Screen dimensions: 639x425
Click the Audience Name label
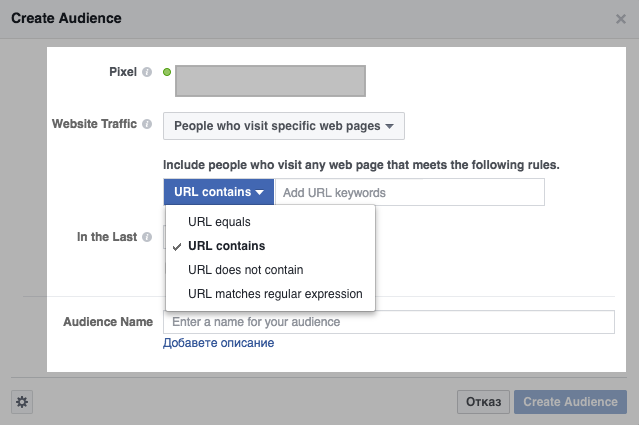coord(108,322)
